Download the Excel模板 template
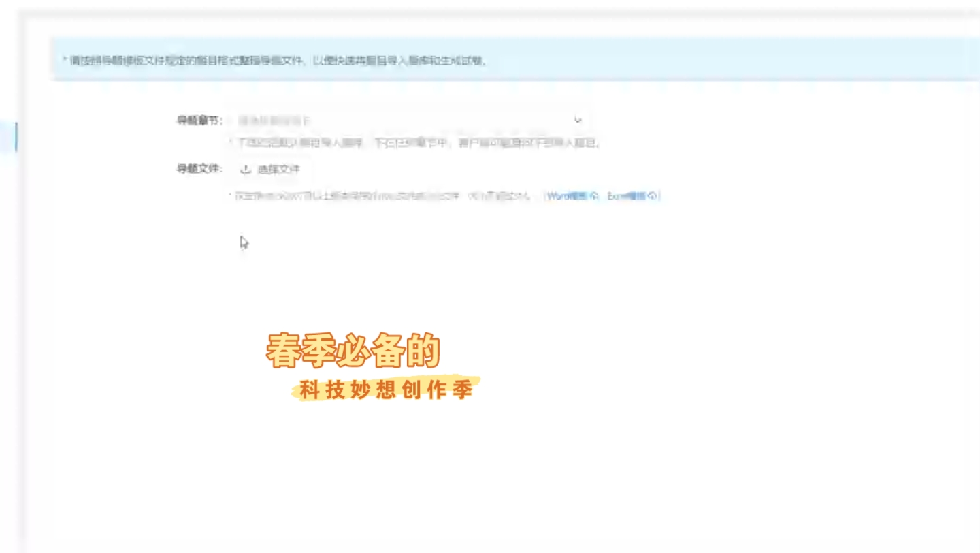980x553 pixels. click(x=632, y=196)
